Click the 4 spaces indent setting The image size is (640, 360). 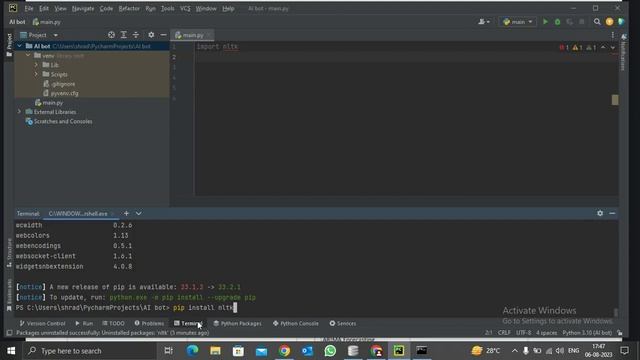547,333
